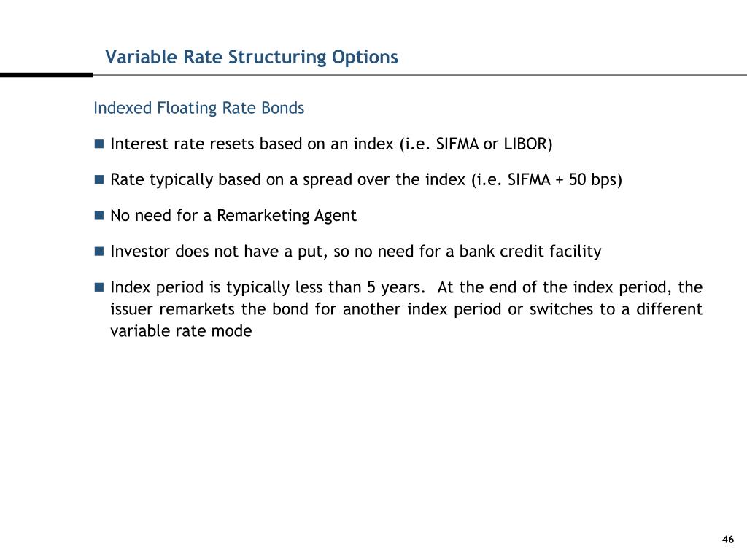Click the bullet square before Rate typically based
The width and height of the screenshot is (747, 560).
point(99,179)
